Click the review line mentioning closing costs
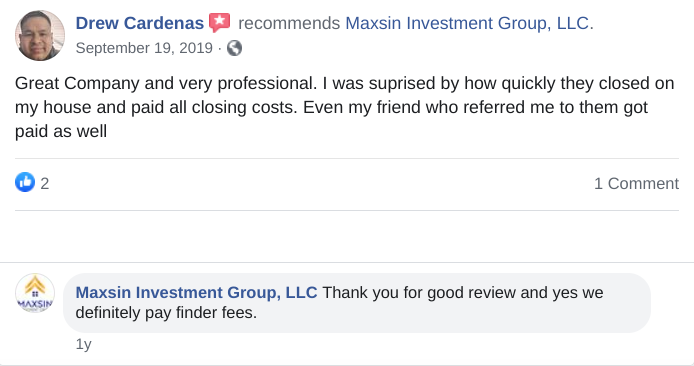 [331, 107]
